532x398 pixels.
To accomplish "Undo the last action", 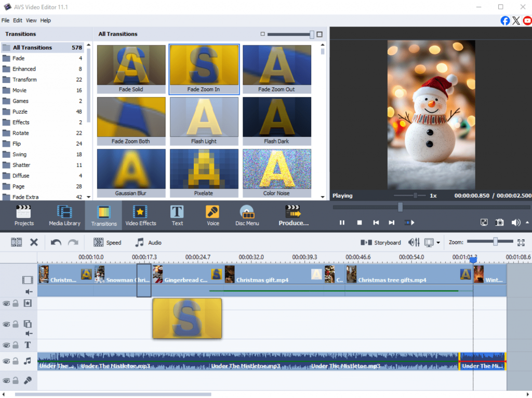I will pos(56,242).
